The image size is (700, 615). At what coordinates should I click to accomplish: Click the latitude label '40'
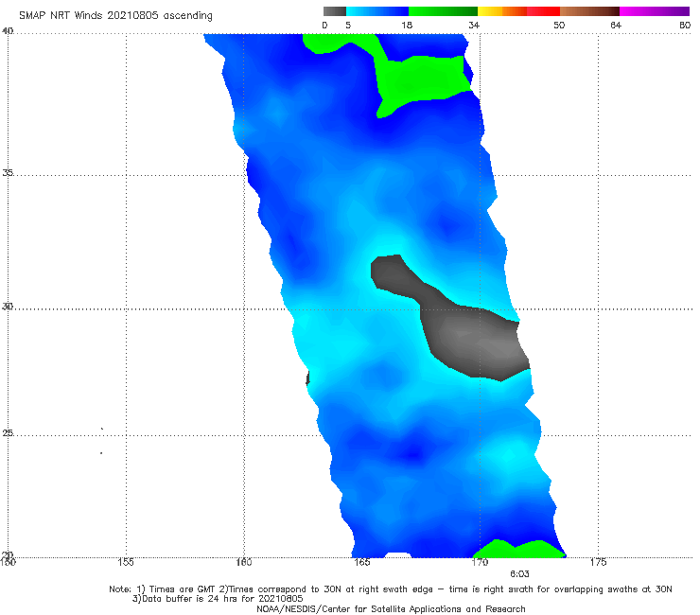pos(8,31)
